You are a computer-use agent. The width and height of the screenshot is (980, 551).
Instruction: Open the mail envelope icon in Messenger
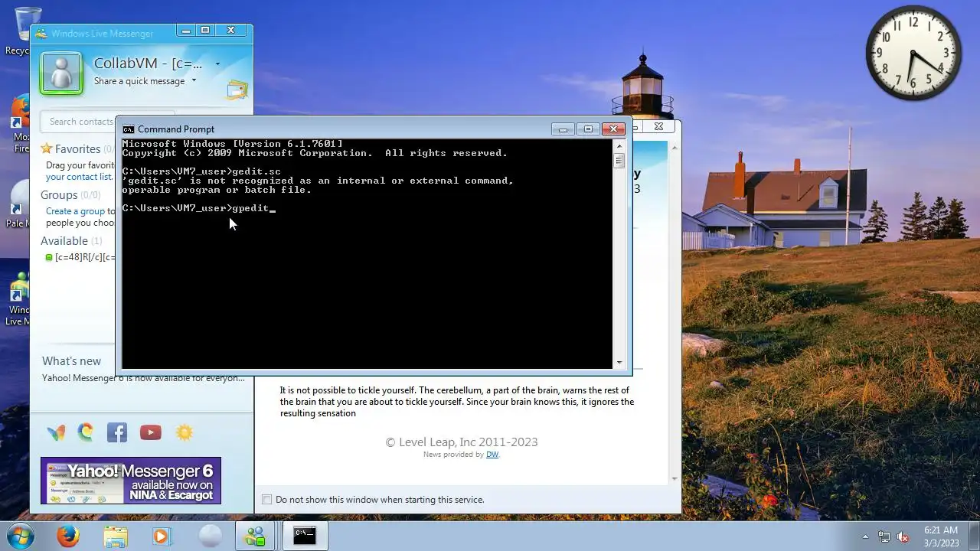[x=237, y=90]
